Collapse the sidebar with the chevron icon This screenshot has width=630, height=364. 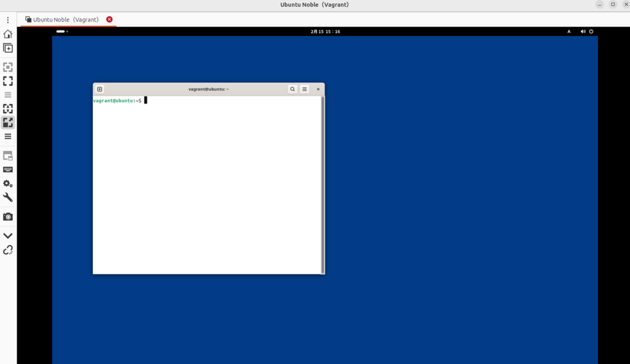coord(8,236)
